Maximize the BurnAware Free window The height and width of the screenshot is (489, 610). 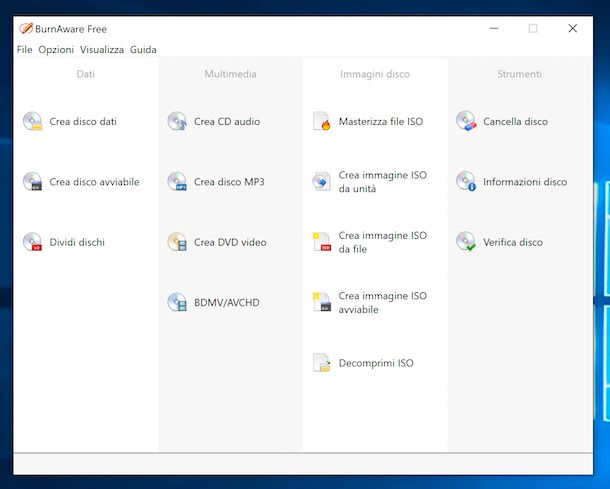pyautogui.click(x=533, y=28)
